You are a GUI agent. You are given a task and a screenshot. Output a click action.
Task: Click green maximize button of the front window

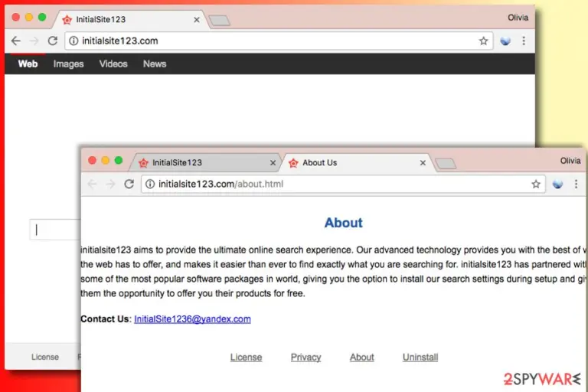119,161
